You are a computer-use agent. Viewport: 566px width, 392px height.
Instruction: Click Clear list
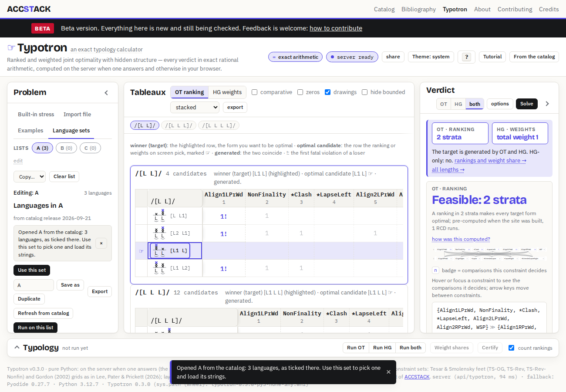(64, 176)
